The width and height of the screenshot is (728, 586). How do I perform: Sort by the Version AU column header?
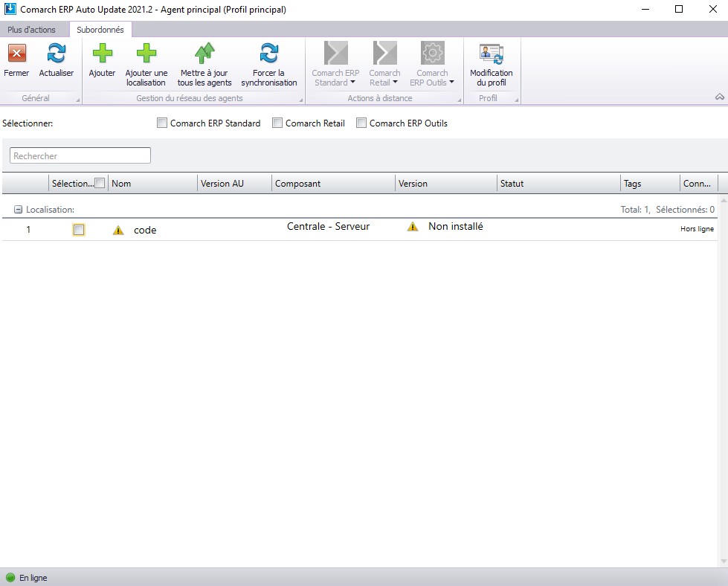(234, 184)
